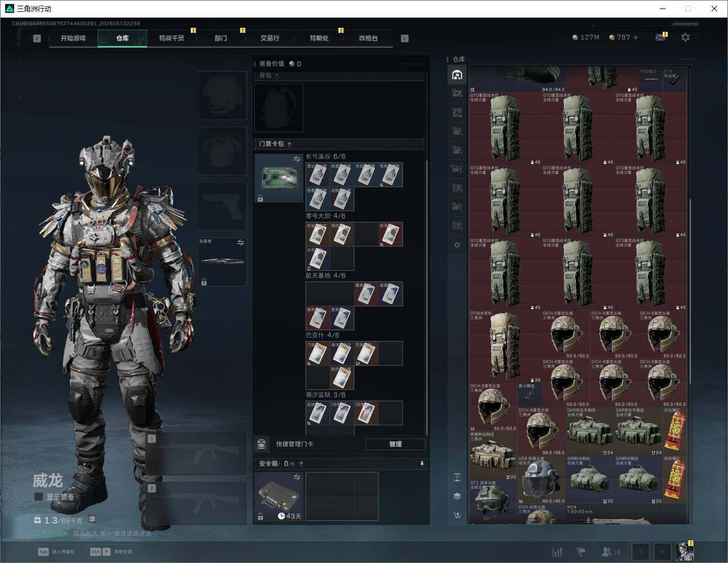The height and width of the screenshot is (563, 728).
Task: Select the H09 防暴头盔 in warehouse
Action: click(x=542, y=480)
